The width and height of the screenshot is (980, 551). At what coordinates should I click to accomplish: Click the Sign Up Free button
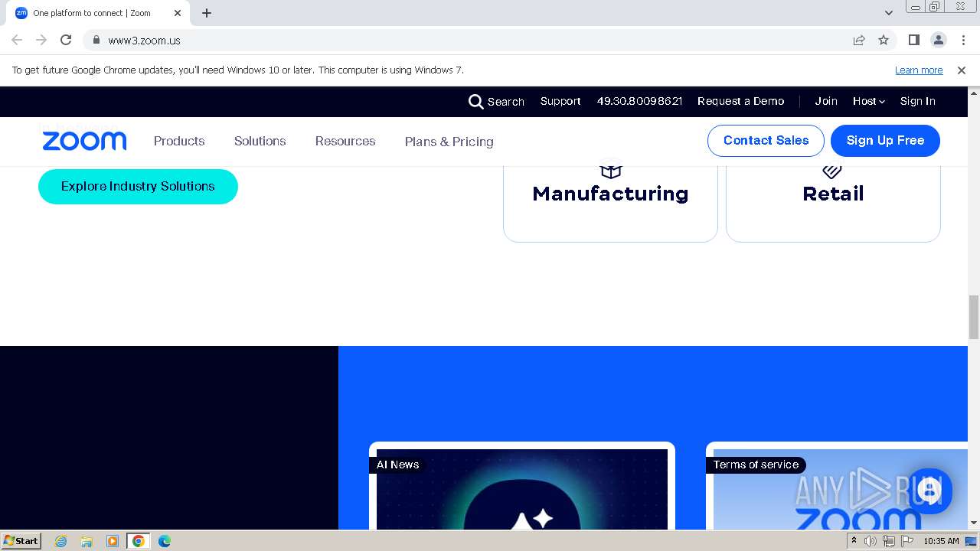tap(885, 141)
